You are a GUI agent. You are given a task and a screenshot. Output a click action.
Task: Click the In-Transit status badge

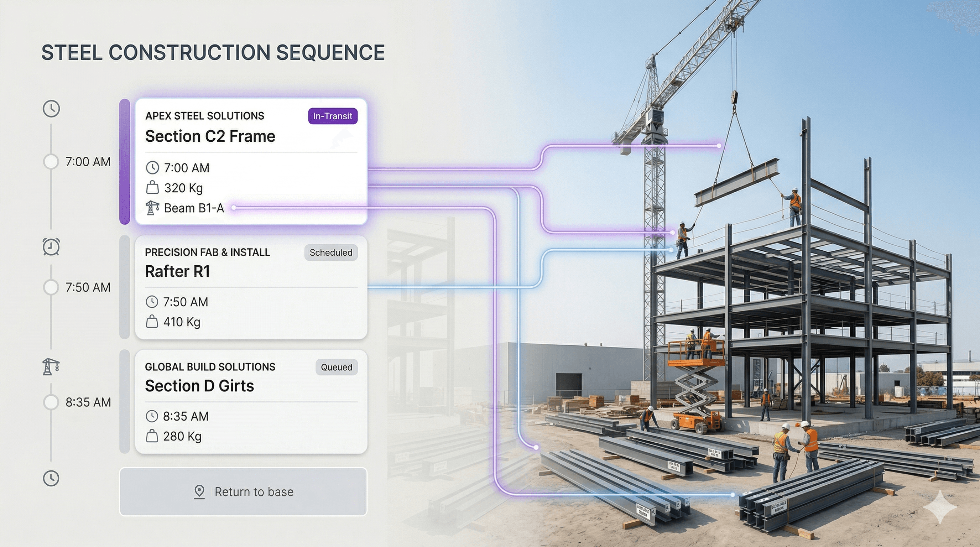click(x=333, y=116)
